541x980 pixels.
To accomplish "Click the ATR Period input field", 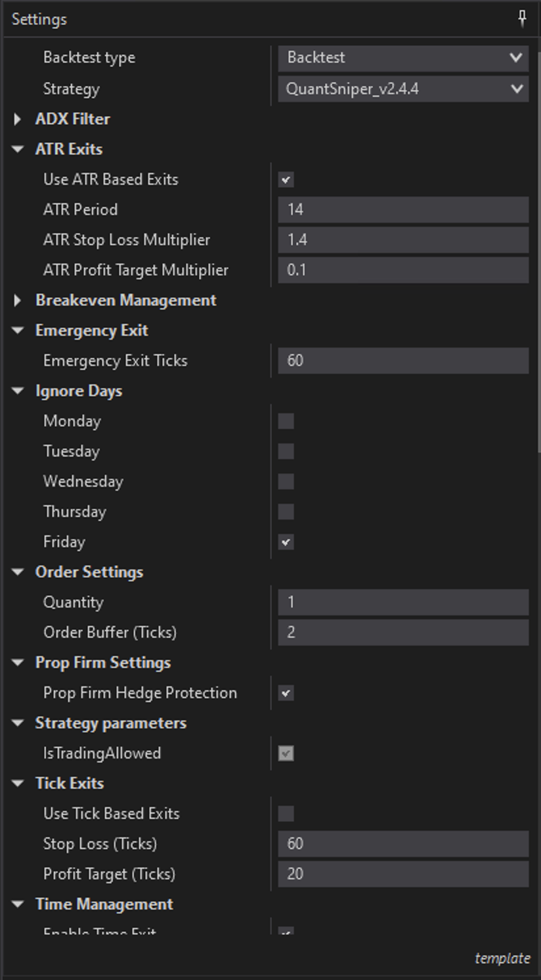I will tap(403, 210).
